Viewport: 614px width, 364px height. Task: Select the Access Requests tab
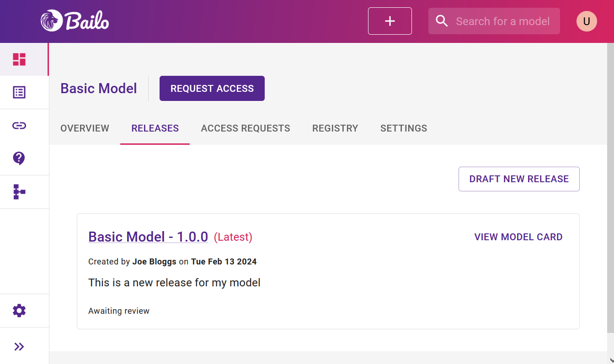(x=246, y=128)
